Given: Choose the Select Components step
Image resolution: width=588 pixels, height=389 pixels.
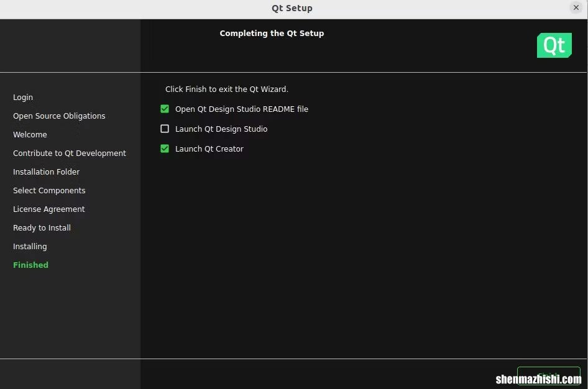Looking at the screenshot, I should click(x=49, y=190).
